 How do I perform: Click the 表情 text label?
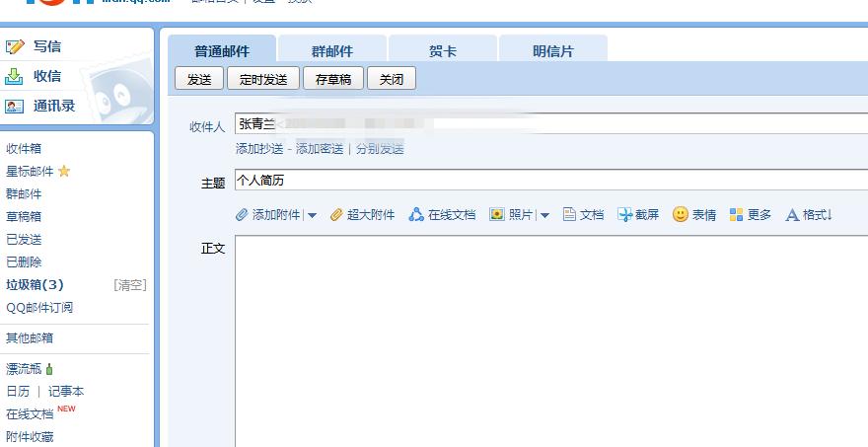click(x=704, y=215)
